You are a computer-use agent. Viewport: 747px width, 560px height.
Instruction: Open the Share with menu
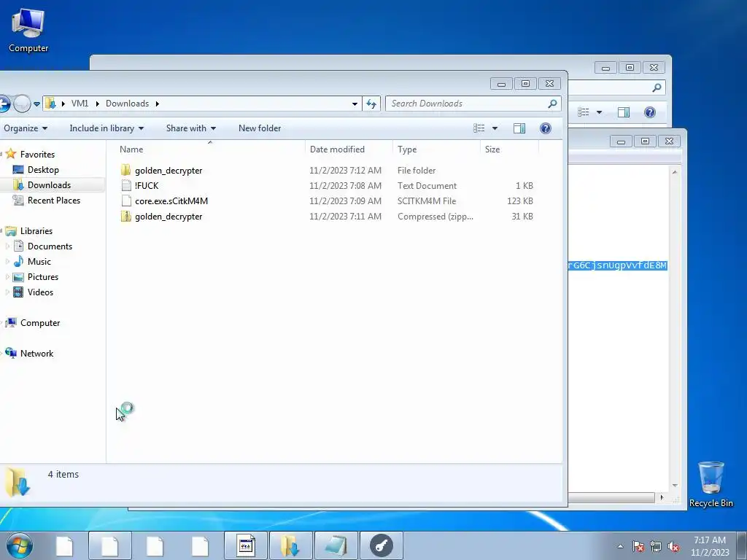point(190,128)
